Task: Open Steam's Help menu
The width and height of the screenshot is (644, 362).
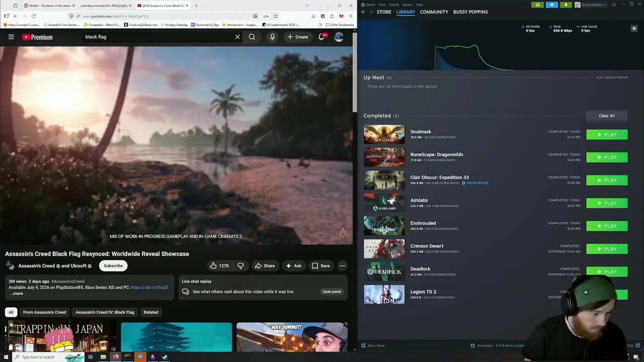Action: [x=419, y=5]
